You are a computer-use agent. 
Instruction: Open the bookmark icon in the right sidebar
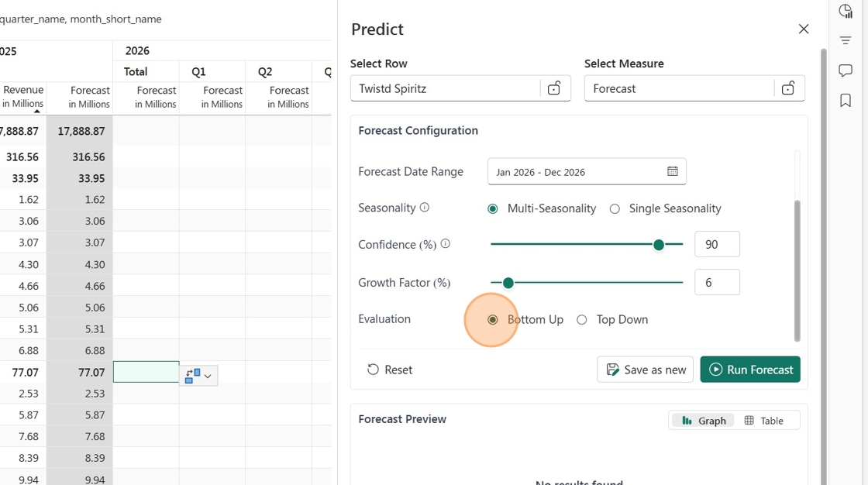pos(846,100)
